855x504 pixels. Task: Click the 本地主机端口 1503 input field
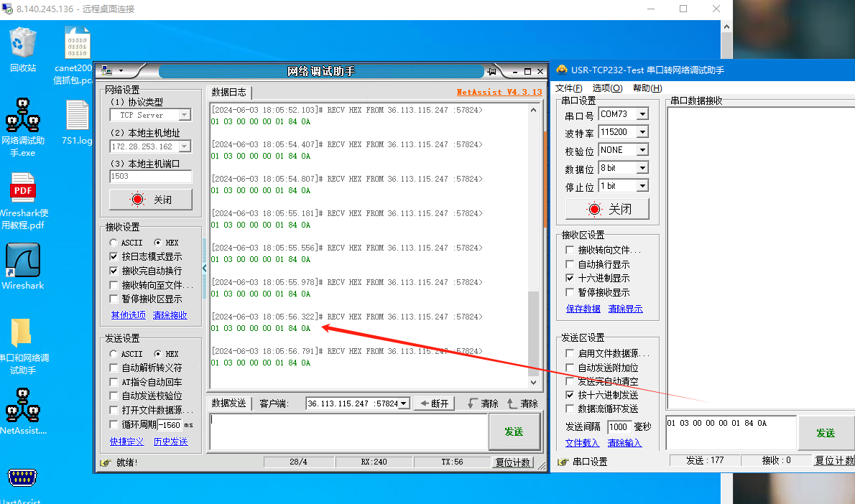coord(150,176)
